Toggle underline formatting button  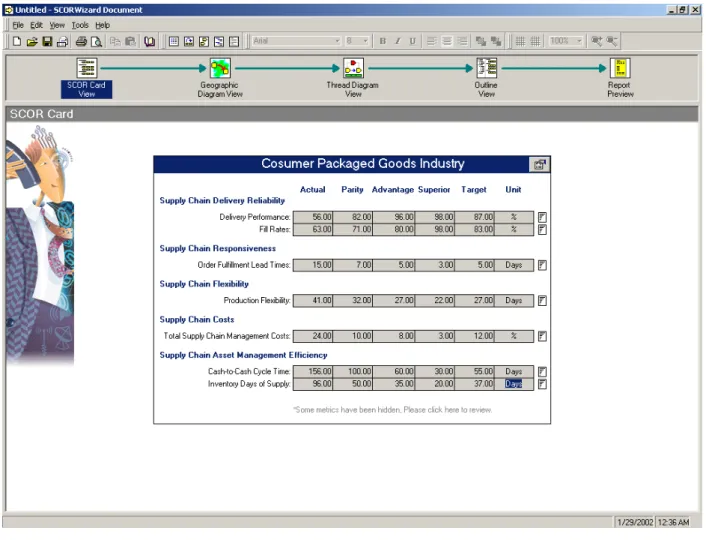point(412,41)
